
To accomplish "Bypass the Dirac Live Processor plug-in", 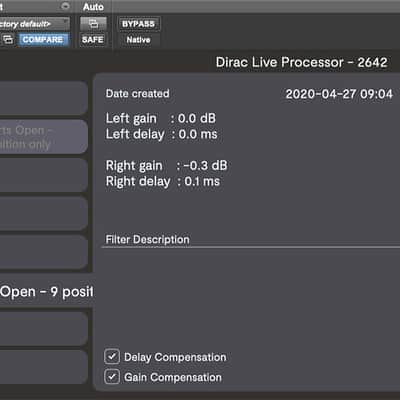I will click(x=138, y=24).
